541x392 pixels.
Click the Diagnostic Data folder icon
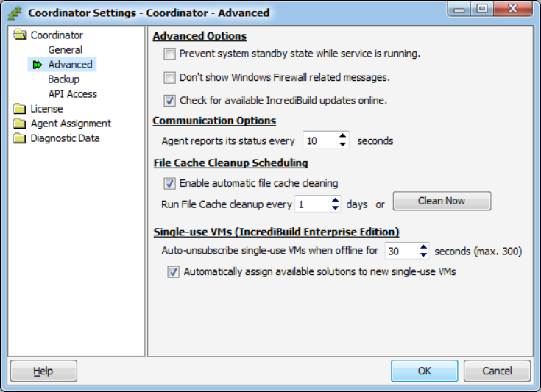pyautogui.click(x=19, y=138)
